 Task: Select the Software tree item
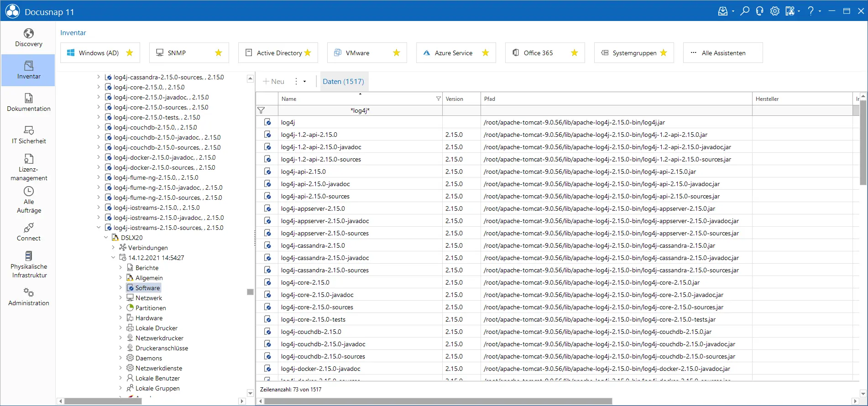pos(143,288)
